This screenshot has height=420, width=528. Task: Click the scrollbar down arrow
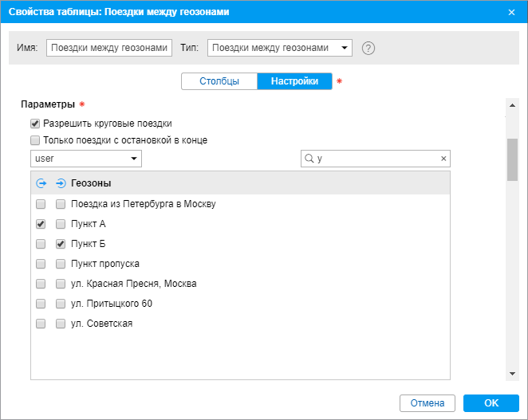[511, 374]
